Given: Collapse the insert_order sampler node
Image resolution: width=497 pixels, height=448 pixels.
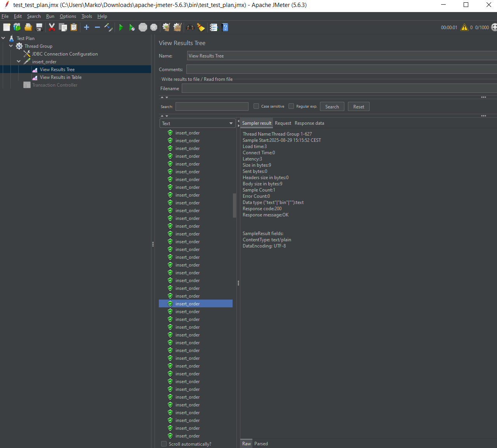Looking at the screenshot, I should click(x=19, y=61).
